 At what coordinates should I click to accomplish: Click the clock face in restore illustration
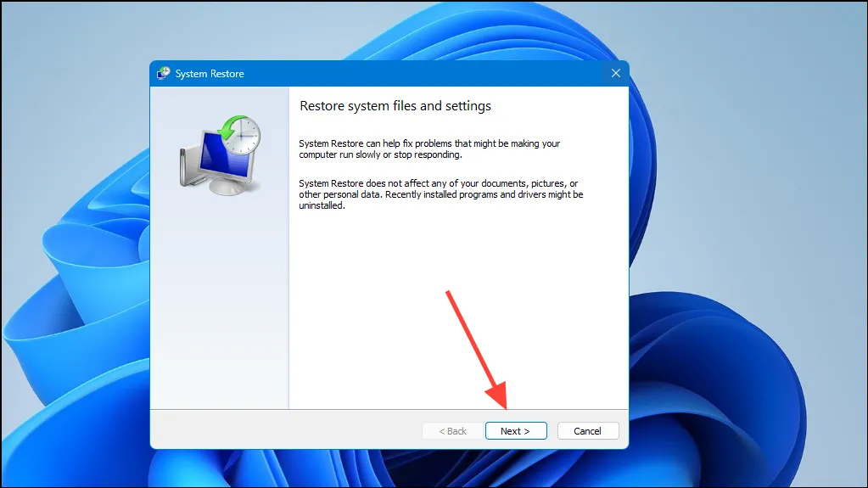point(244,136)
